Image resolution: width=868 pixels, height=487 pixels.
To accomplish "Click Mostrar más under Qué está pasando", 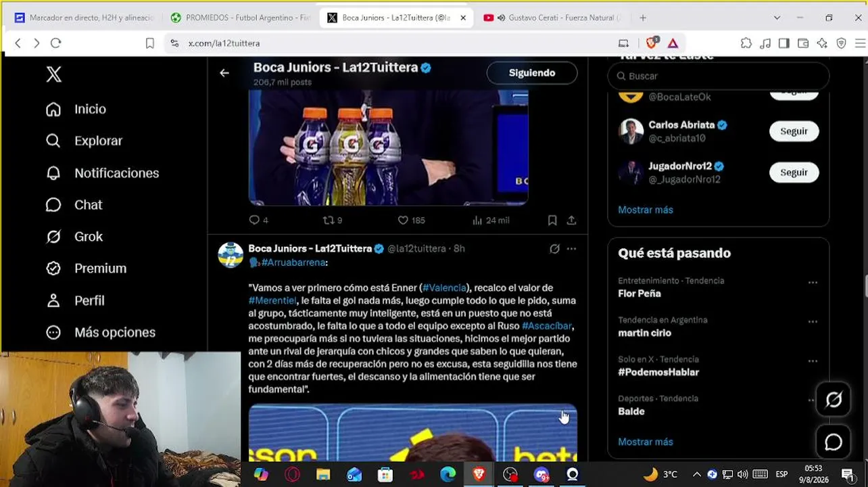I will [x=646, y=442].
